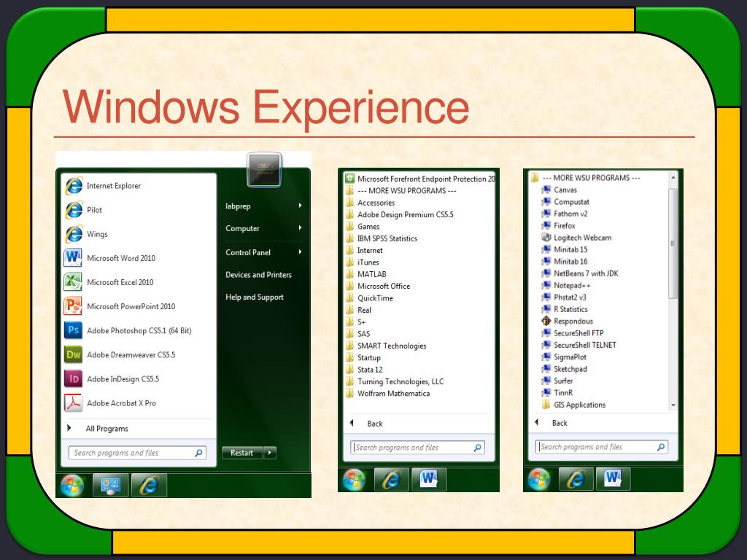
Task: Click the Restart button
Action: click(x=242, y=453)
